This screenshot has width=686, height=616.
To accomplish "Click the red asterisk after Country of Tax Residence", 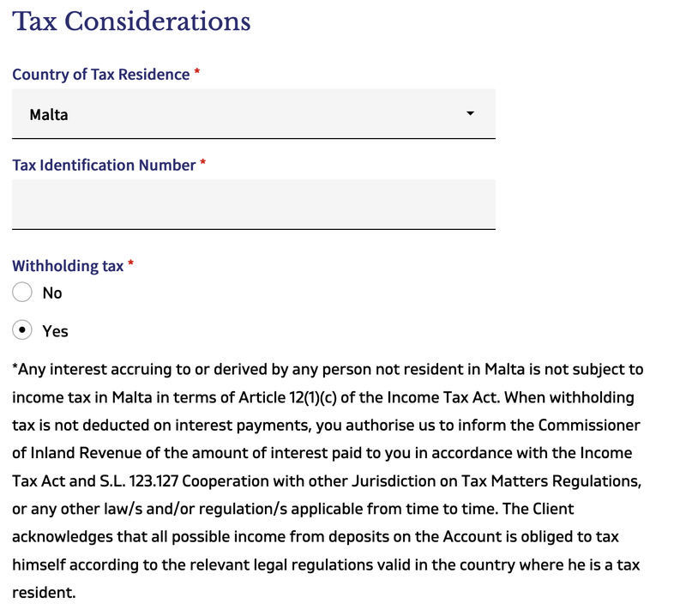I will pyautogui.click(x=197, y=74).
